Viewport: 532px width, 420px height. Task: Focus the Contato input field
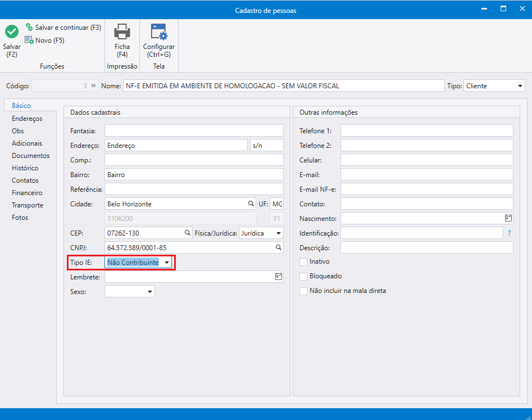coord(427,204)
